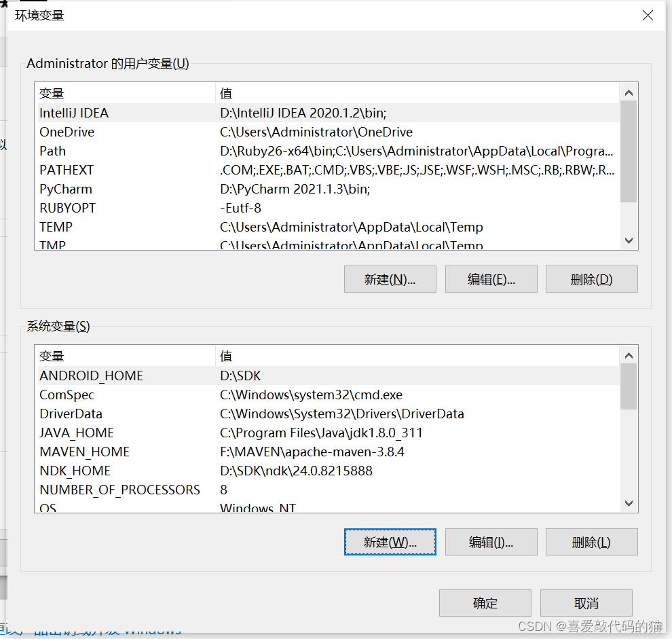Click the value C:\Users\Administrator\OneDrive

316,132
